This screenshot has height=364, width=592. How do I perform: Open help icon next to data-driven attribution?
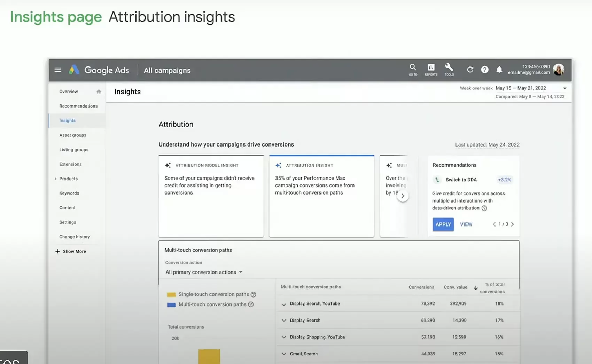[x=484, y=208]
